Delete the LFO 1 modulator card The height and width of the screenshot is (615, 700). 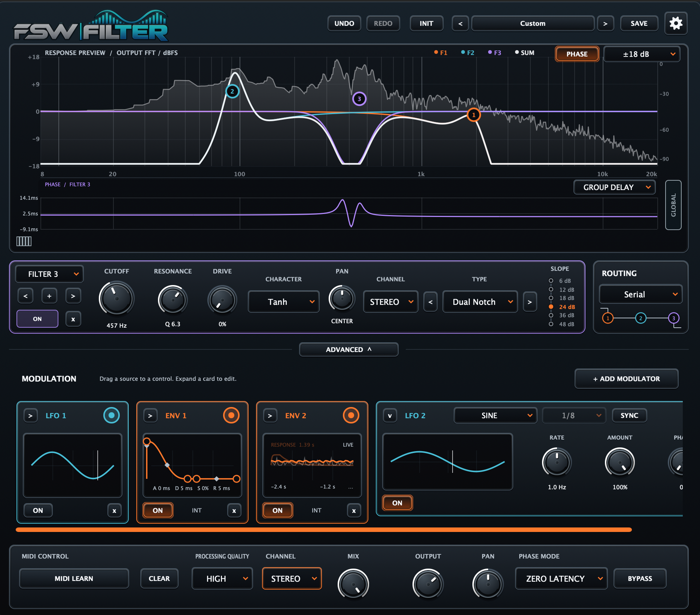(114, 510)
